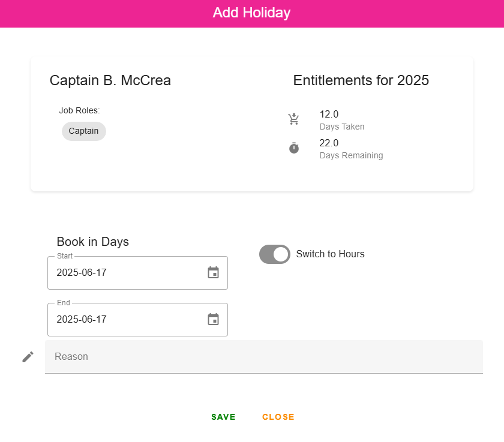This screenshot has height=442, width=504.
Task: Select the Captain job role chip
Action: [83, 131]
